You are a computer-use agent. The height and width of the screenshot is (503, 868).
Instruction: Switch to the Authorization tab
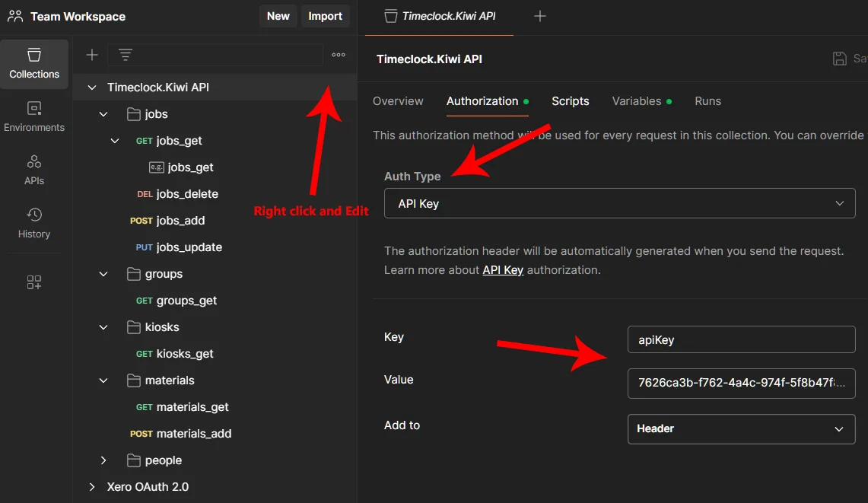pos(487,101)
